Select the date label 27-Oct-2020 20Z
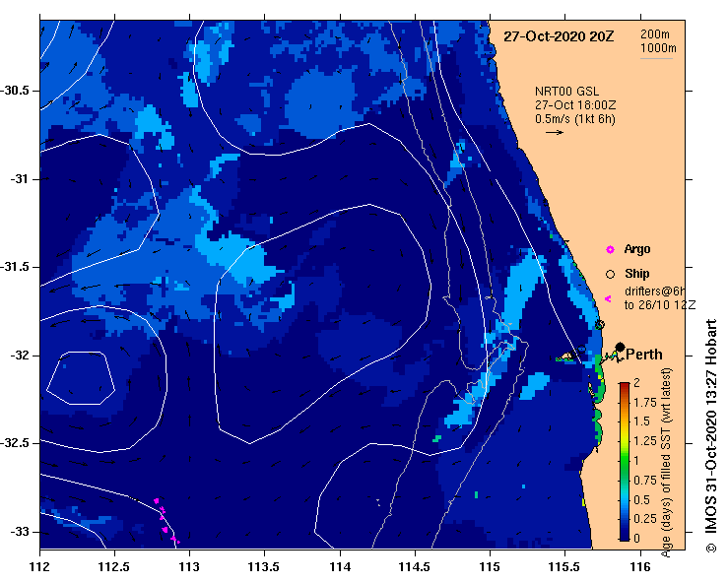Viewport: 728px width, 583px height. pos(559,36)
